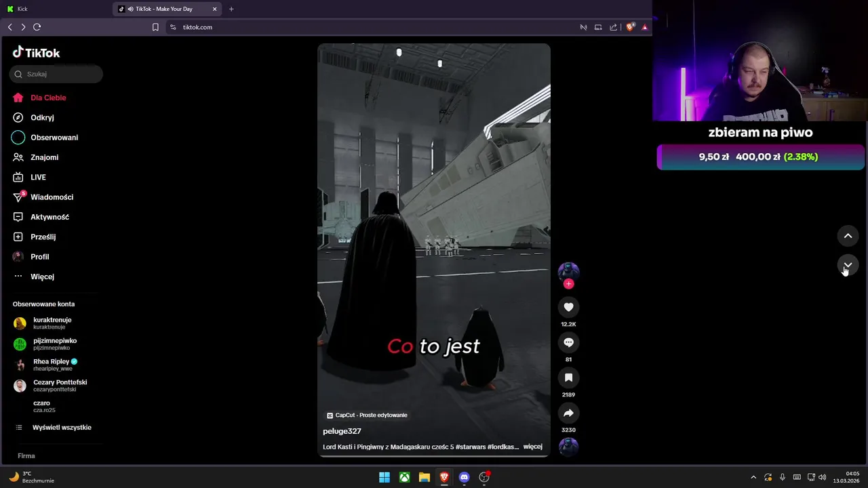Click browser forward button
The width and height of the screenshot is (868, 488).
[x=23, y=27]
